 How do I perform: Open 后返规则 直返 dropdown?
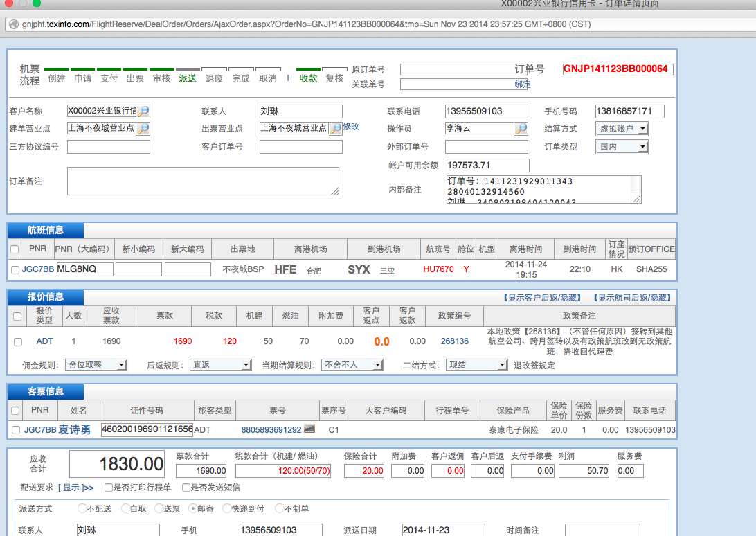pyautogui.click(x=221, y=365)
